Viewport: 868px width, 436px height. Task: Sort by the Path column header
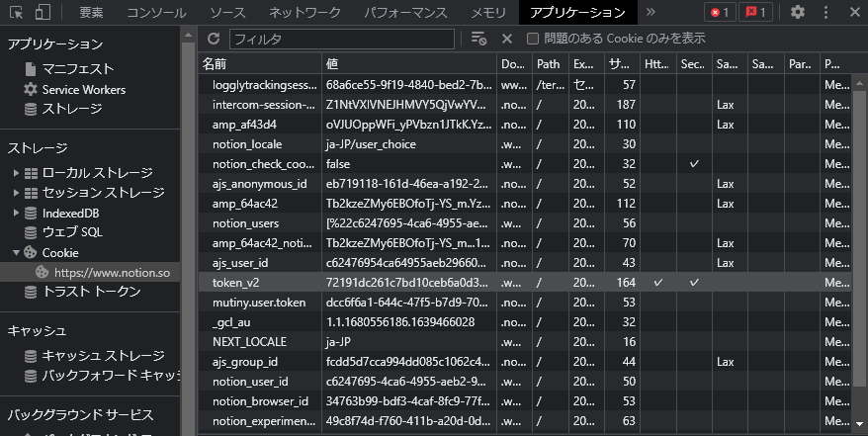551,63
